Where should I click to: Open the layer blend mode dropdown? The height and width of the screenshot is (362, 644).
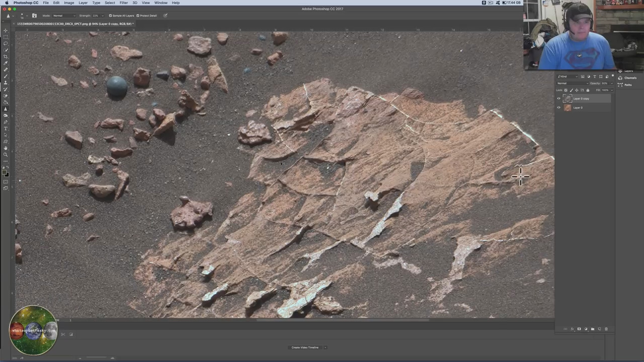coord(571,83)
